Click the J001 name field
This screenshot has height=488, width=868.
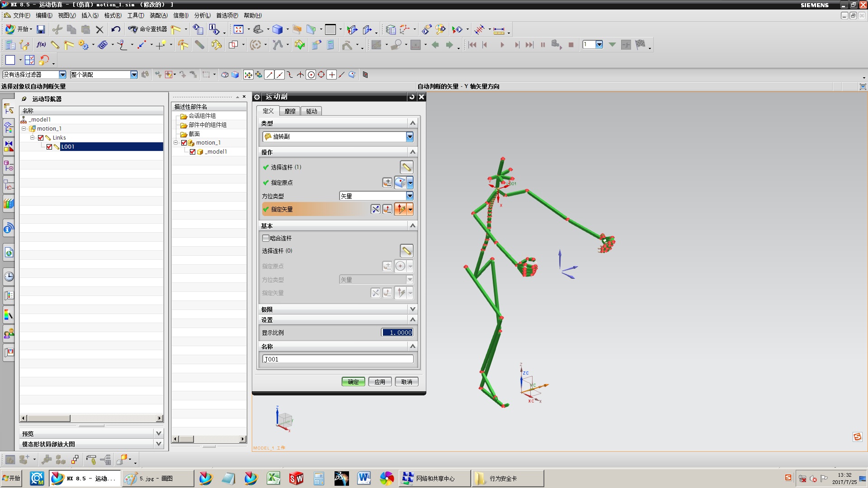[338, 359]
